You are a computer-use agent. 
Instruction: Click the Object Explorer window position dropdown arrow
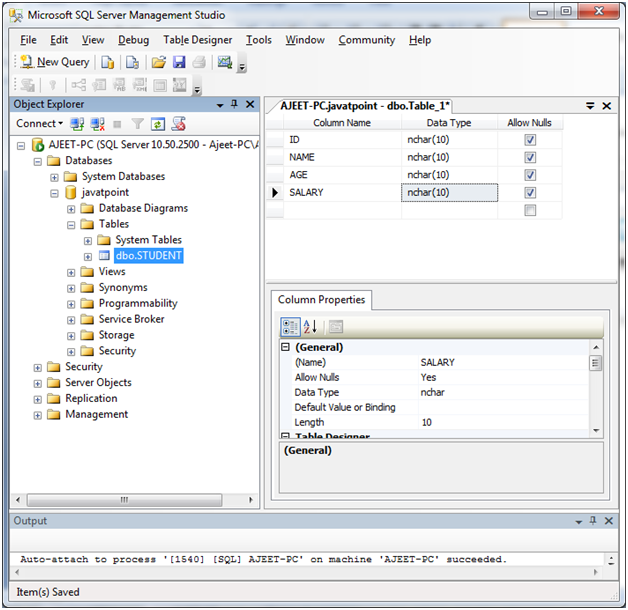click(x=220, y=105)
